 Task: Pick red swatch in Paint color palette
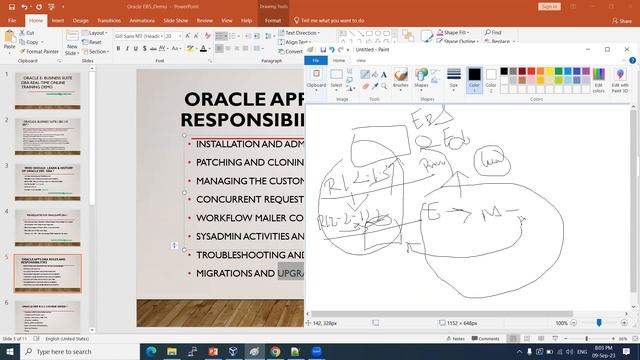[x=531, y=71]
